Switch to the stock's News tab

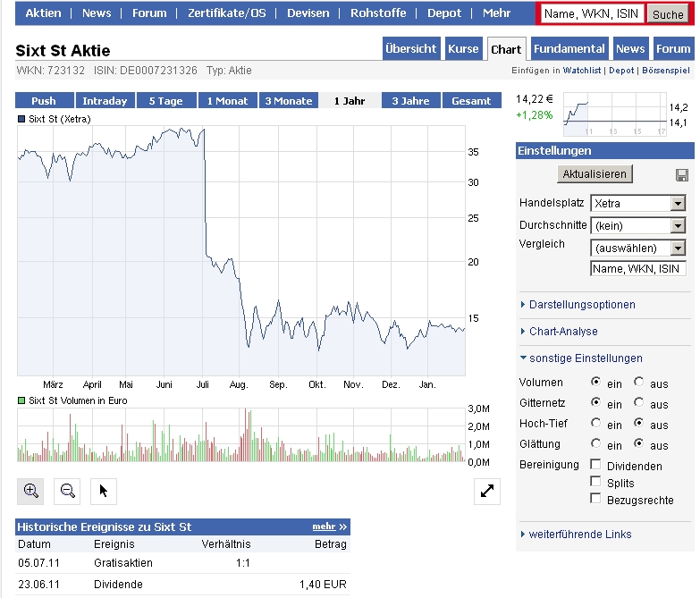coord(630,48)
